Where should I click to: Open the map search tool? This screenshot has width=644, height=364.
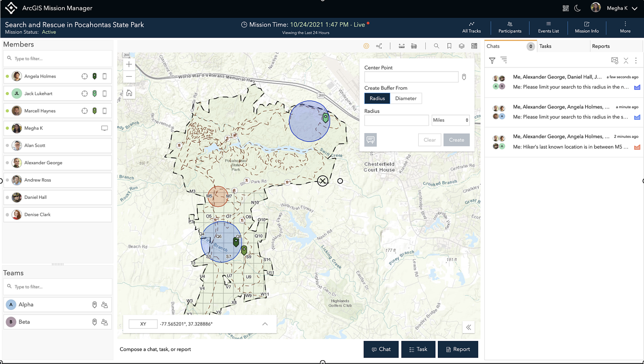click(x=436, y=46)
